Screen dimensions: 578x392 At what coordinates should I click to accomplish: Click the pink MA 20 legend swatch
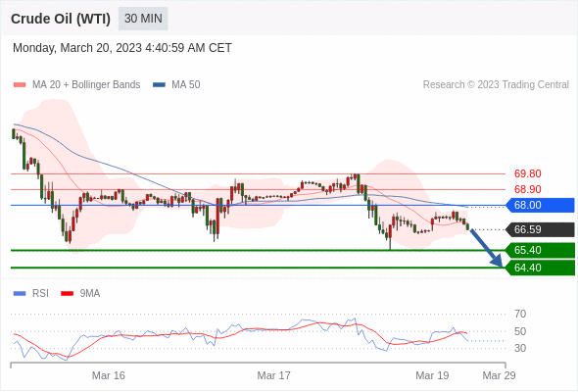coord(20,85)
